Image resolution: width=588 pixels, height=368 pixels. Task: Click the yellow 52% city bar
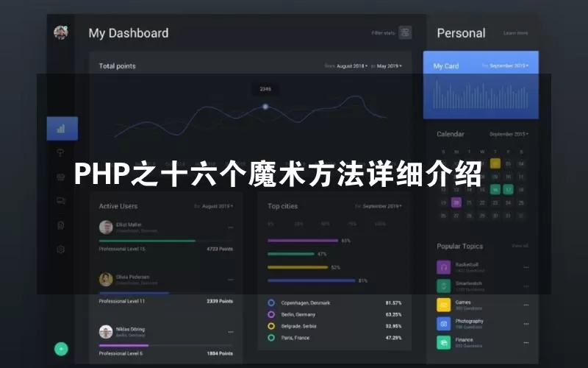tap(298, 267)
